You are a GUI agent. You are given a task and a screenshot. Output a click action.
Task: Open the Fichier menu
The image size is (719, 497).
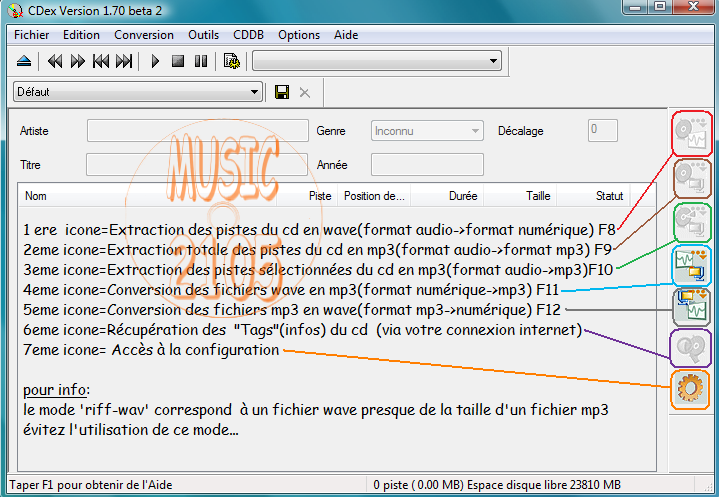pyautogui.click(x=32, y=35)
